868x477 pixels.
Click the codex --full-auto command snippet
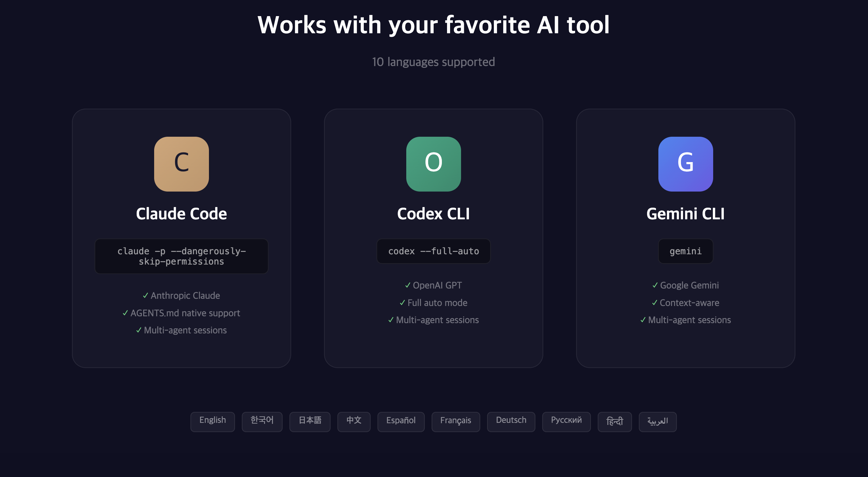click(433, 251)
